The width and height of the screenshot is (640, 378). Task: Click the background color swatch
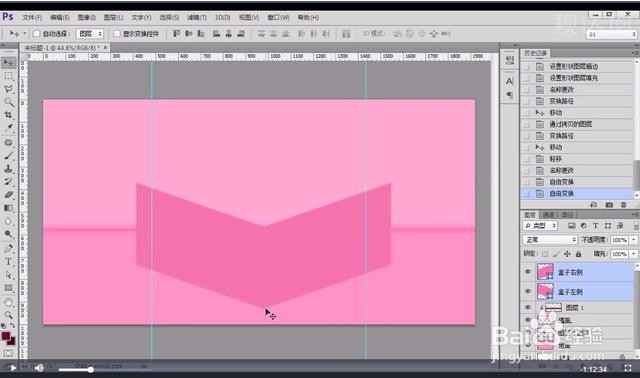coord(11,341)
